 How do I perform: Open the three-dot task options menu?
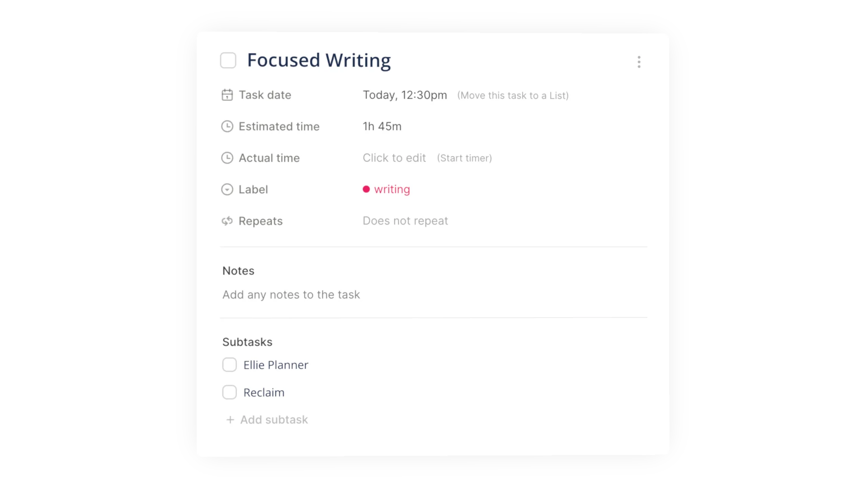(x=639, y=62)
